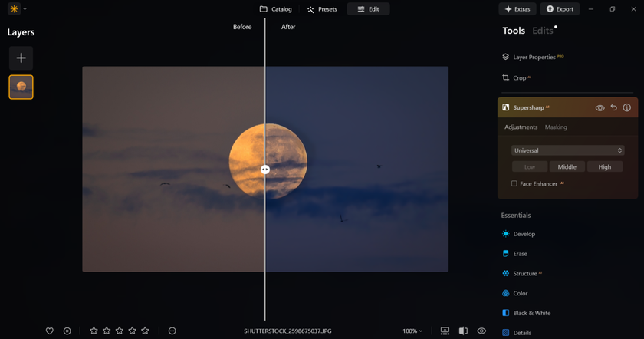This screenshot has width=644, height=339.
Task: Rate the photo three stars
Action: coord(120,331)
